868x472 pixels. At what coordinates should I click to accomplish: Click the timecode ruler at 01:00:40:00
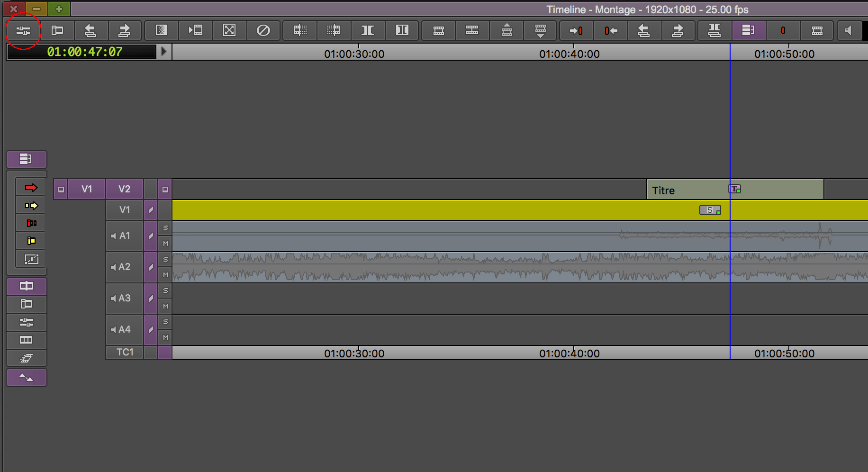tap(570, 54)
